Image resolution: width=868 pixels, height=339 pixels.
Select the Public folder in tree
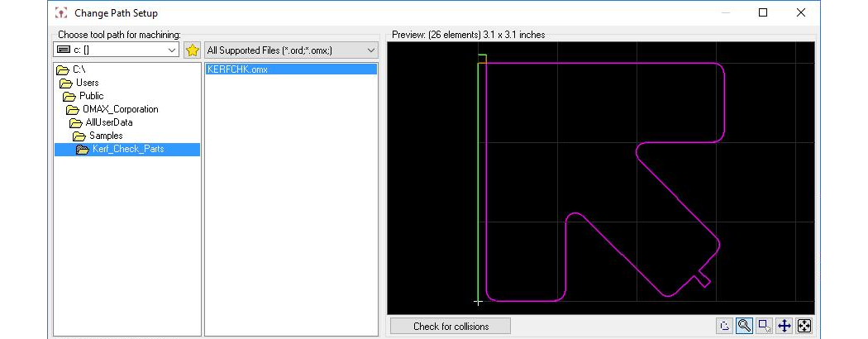click(x=91, y=96)
